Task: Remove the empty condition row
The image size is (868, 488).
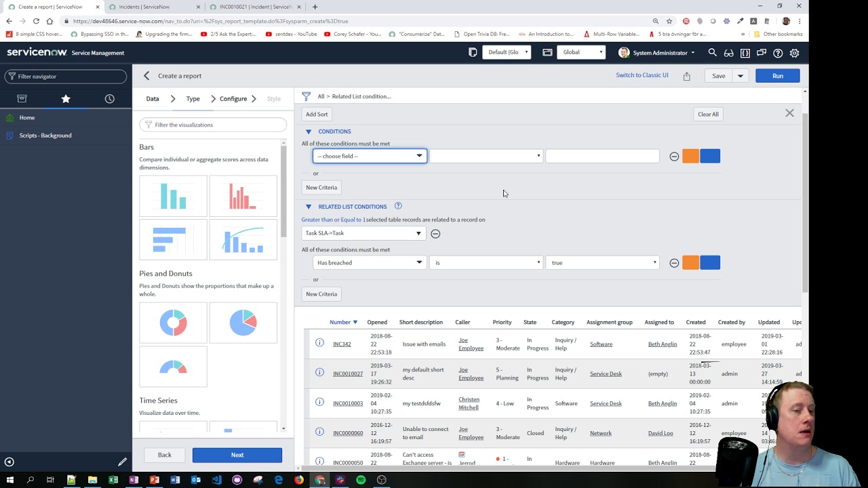Action: (x=674, y=157)
